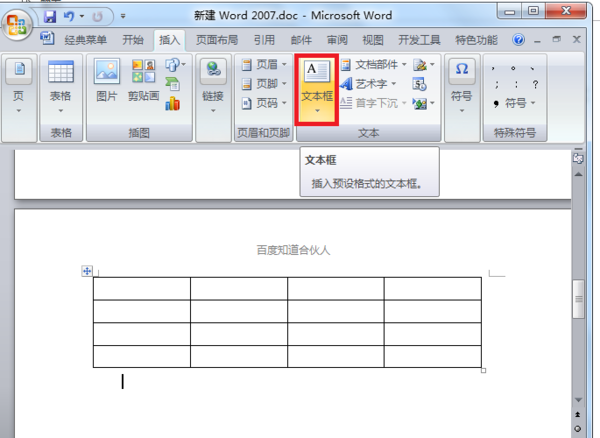This screenshot has width=600, height=438.
Task: Insert the Chinese comma special symbol
Action: pyautogui.click(x=493, y=68)
